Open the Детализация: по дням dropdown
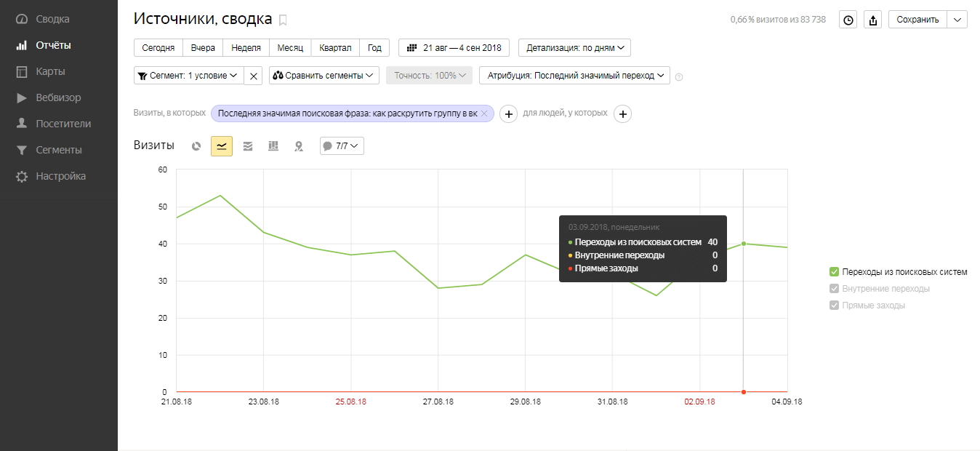980x451 pixels. click(x=574, y=48)
